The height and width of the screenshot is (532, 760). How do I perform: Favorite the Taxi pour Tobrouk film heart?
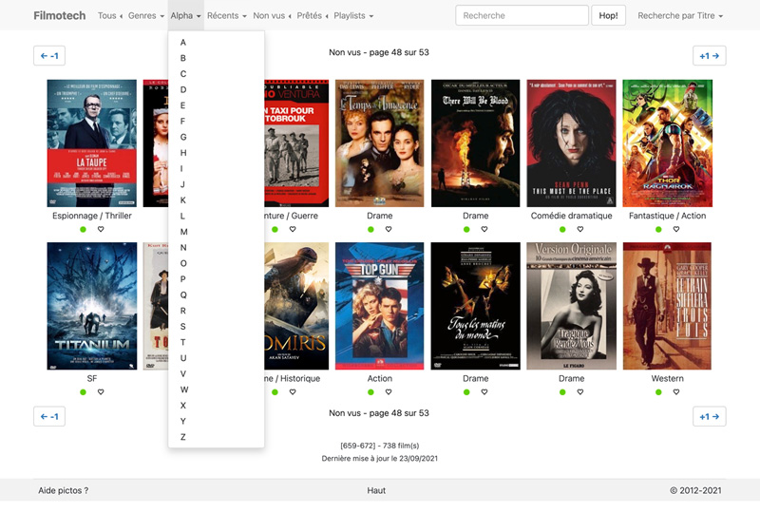[x=293, y=229]
